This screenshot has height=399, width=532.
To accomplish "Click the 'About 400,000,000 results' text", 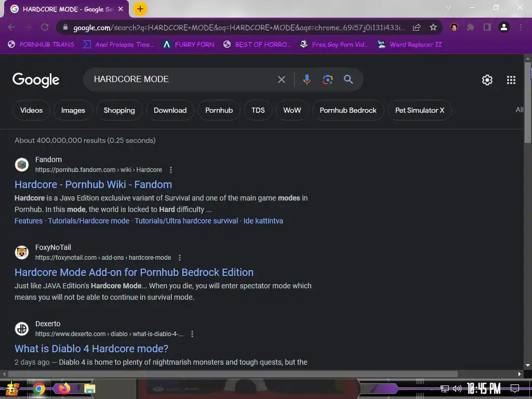I will 85,140.
